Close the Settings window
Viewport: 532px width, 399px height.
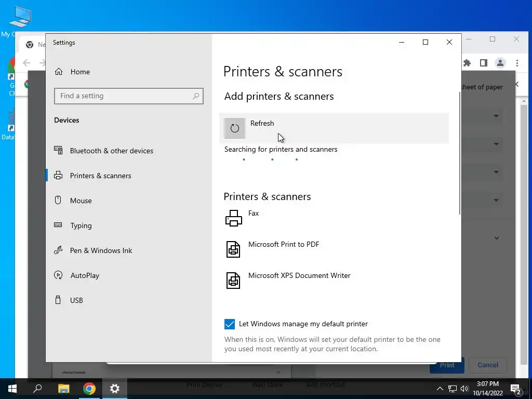click(449, 42)
